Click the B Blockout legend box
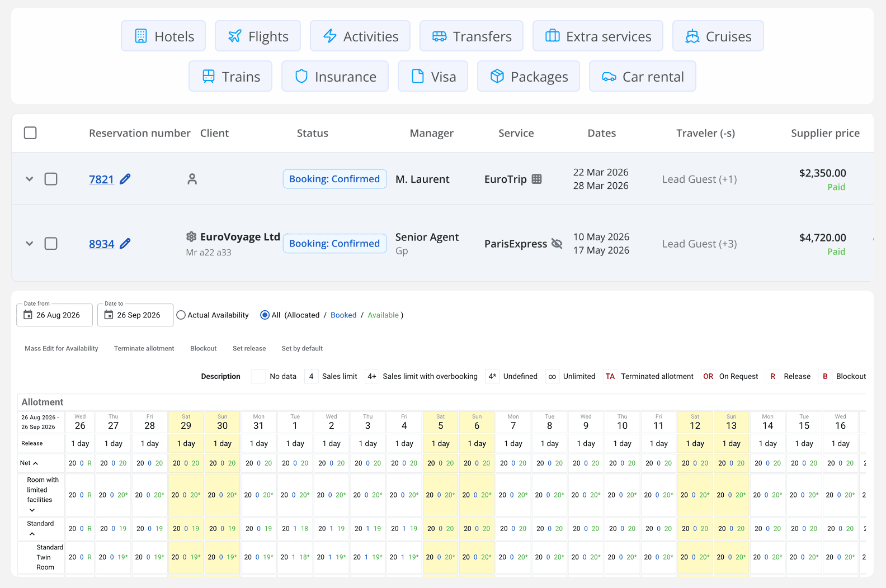This screenshot has width=886, height=588. click(825, 376)
